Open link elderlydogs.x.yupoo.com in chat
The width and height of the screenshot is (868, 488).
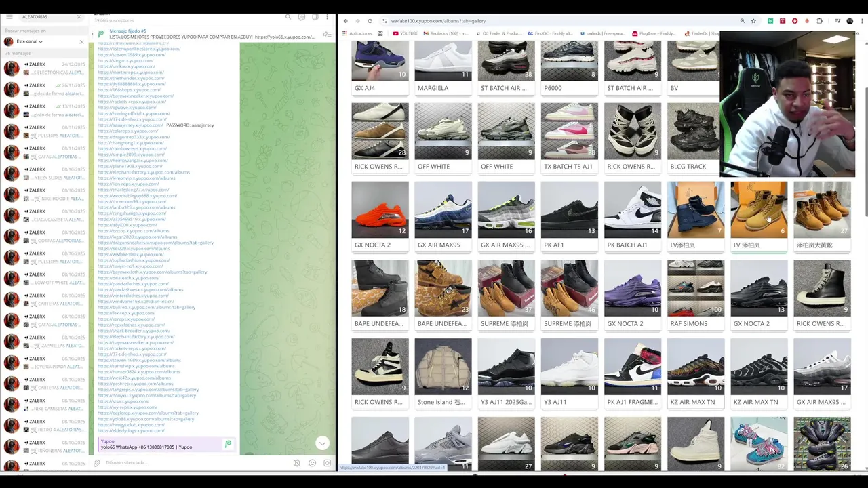[131, 430]
